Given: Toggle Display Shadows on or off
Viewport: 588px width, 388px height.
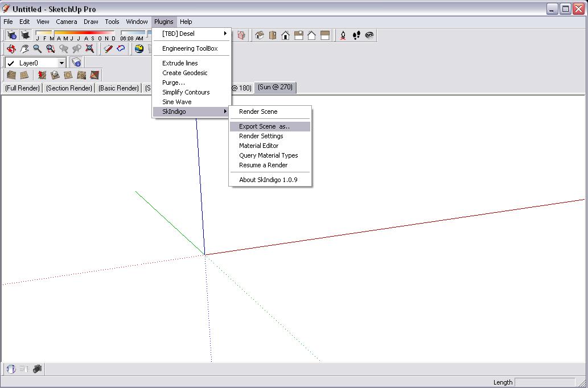Looking at the screenshot, I should (25, 35).
